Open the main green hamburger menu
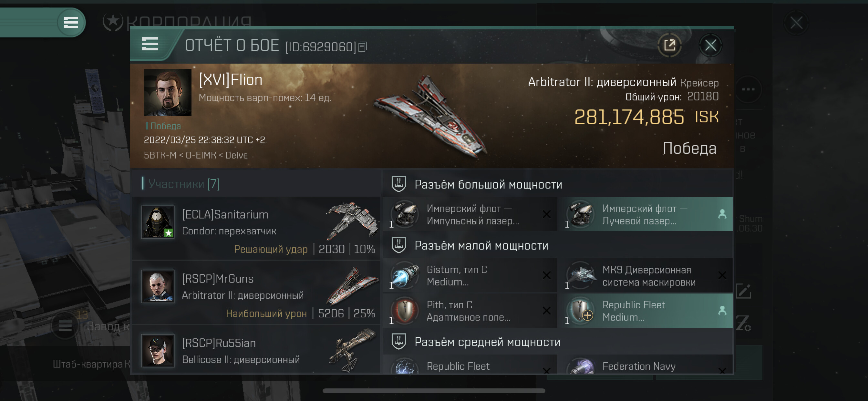This screenshot has height=401, width=868. click(x=71, y=23)
